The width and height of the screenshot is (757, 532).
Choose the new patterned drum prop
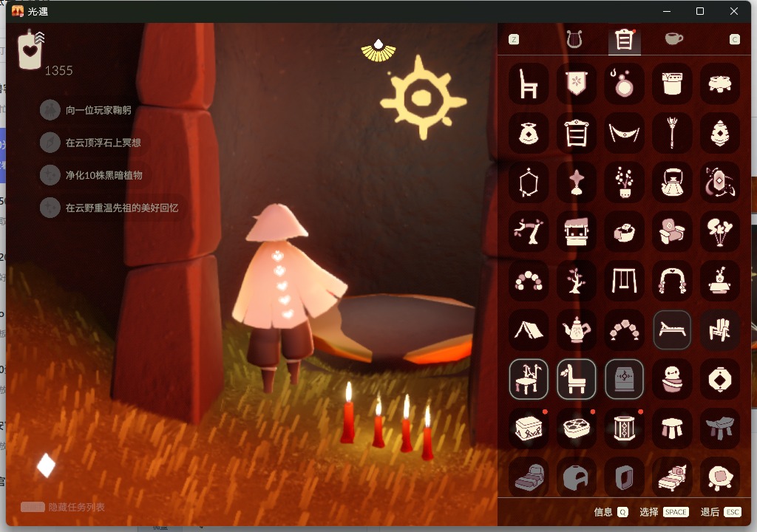point(624,429)
